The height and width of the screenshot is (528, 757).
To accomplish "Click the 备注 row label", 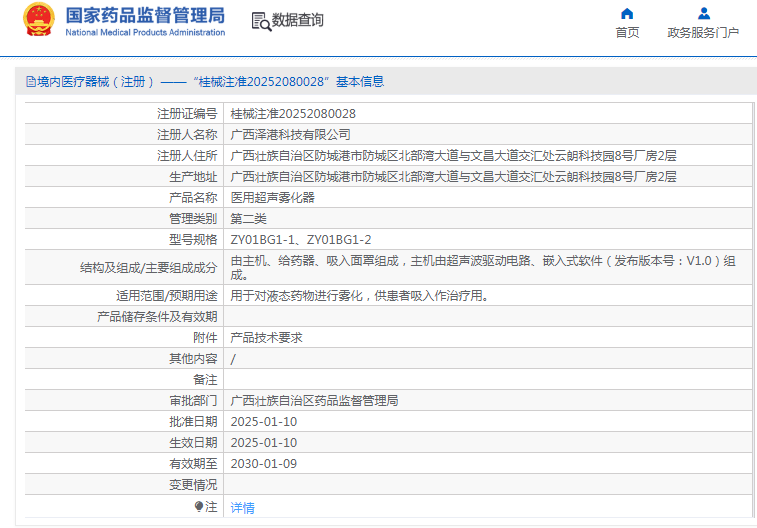I will [205, 380].
